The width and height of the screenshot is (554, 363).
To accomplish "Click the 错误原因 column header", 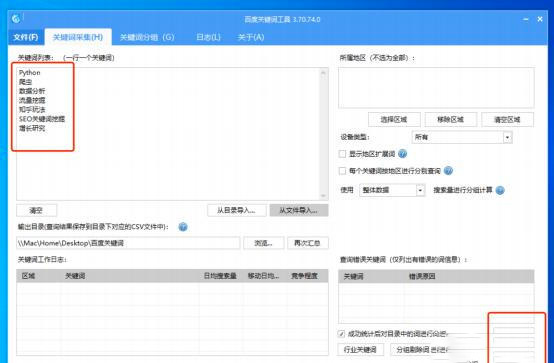I will [469, 276].
